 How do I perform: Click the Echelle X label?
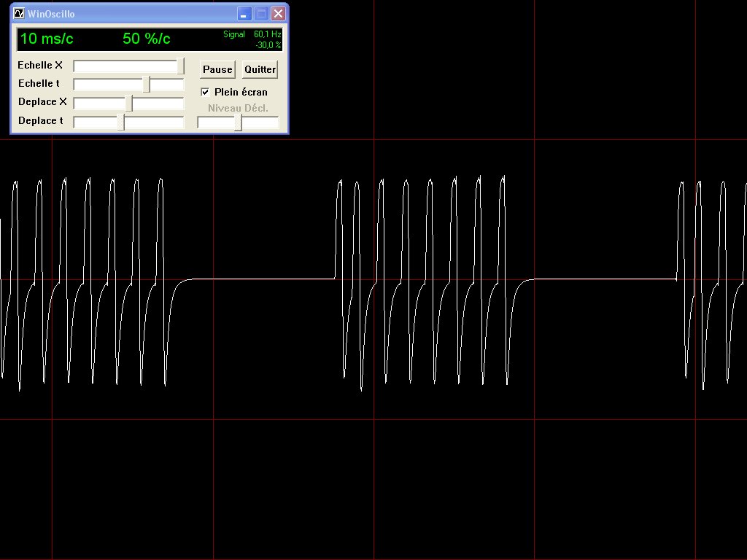click(40, 65)
